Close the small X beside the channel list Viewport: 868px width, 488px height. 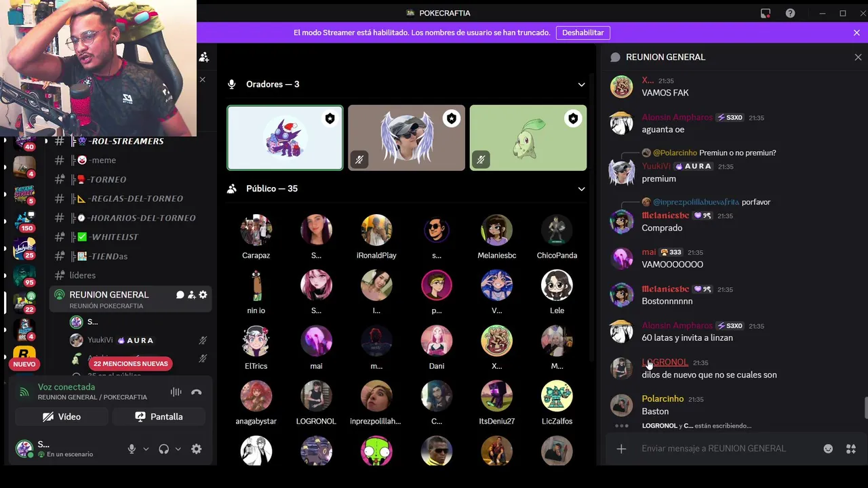[202, 79]
